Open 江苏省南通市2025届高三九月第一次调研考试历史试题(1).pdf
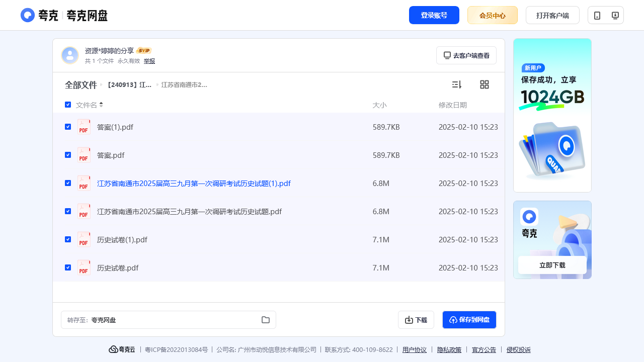644x362 pixels. 194,184
